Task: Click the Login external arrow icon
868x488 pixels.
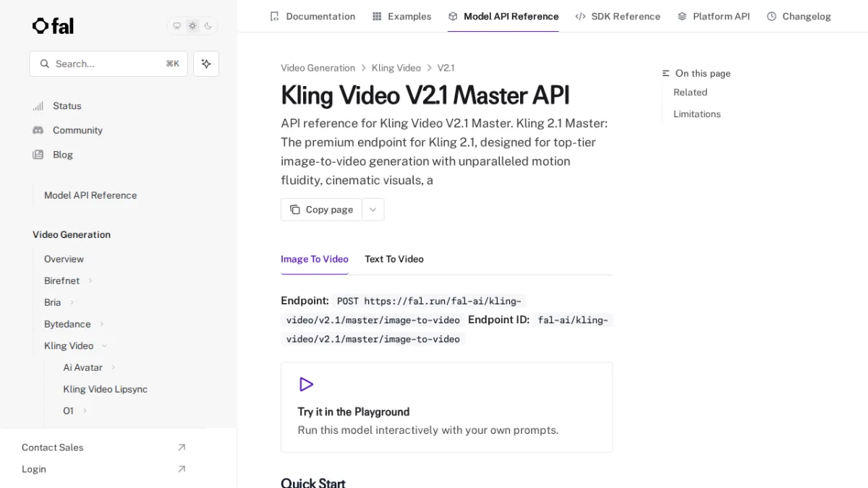Action: [182, 469]
